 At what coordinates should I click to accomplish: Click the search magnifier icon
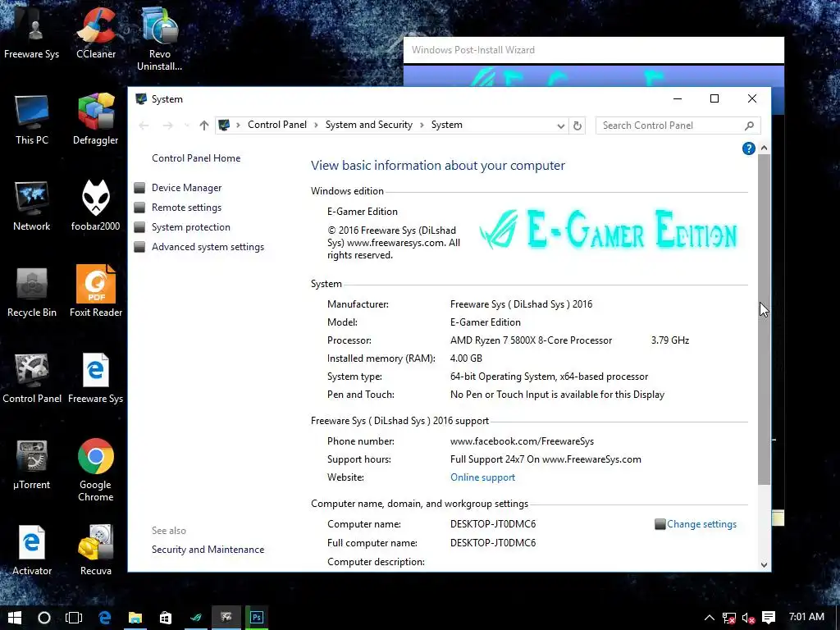coord(749,126)
